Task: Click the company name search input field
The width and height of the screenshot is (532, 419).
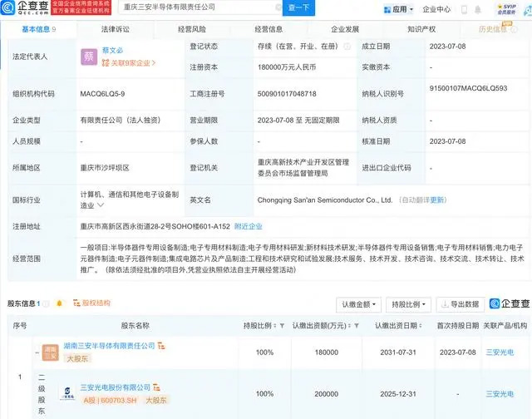Action: click(199, 8)
